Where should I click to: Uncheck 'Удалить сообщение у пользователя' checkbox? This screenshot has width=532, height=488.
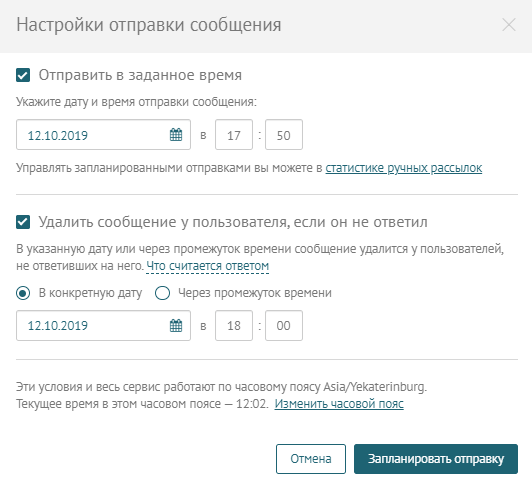pyautogui.click(x=23, y=222)
